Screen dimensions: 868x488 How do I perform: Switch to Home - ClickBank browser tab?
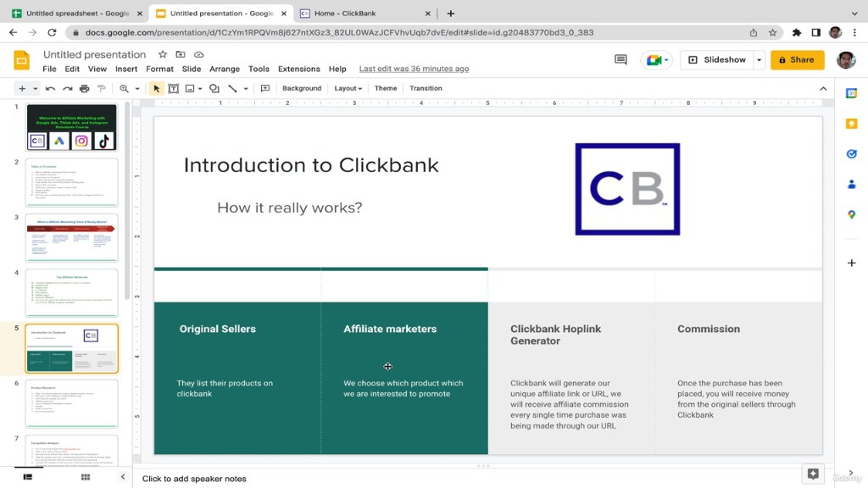[365, 14]
